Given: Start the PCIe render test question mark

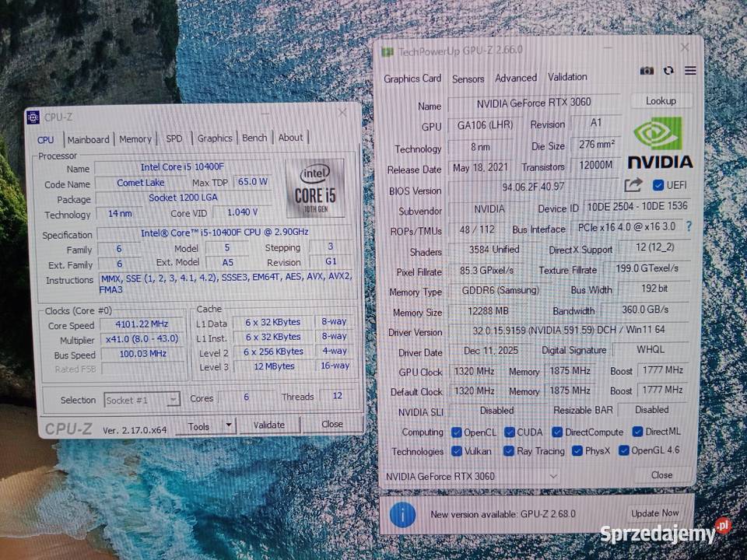Looking at the screenshot, I should pyautogui.click(x=689, y=228).
